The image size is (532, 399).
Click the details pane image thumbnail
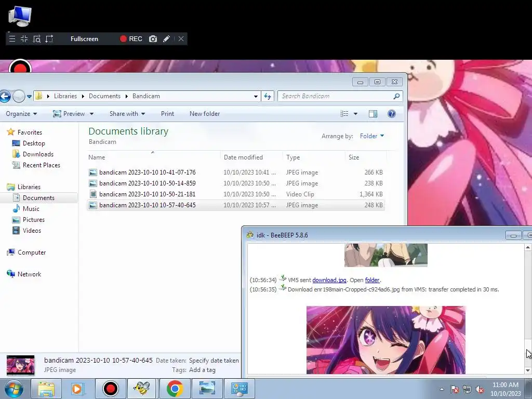click(20, 365)
